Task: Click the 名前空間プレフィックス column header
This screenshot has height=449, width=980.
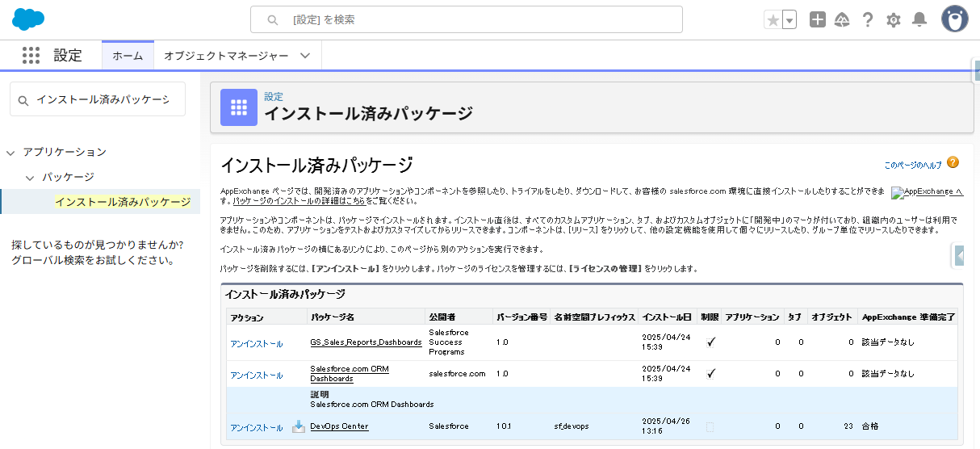Action: [x=595, y=317]
